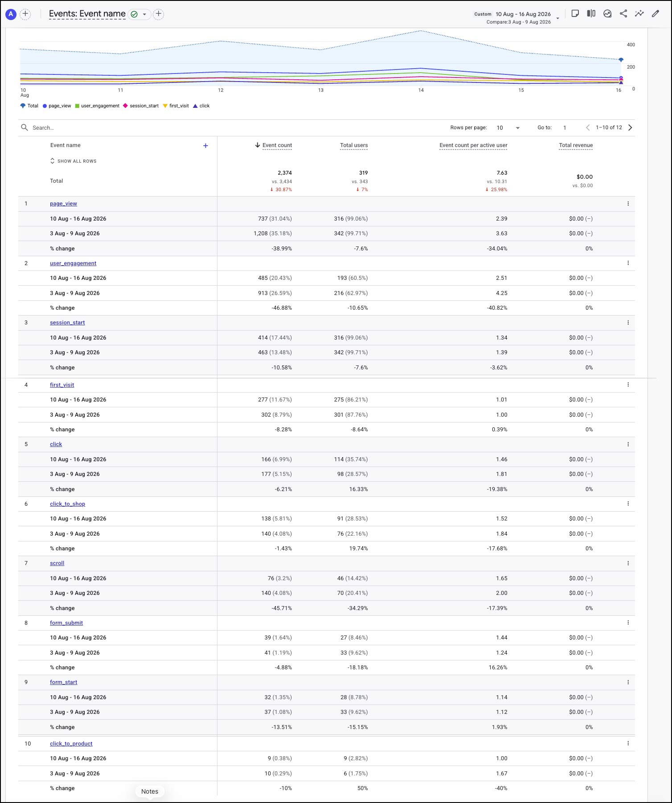Open the three-dot menu for the click row
Viewport: 672px width, 803px height.
click(628, 444)
